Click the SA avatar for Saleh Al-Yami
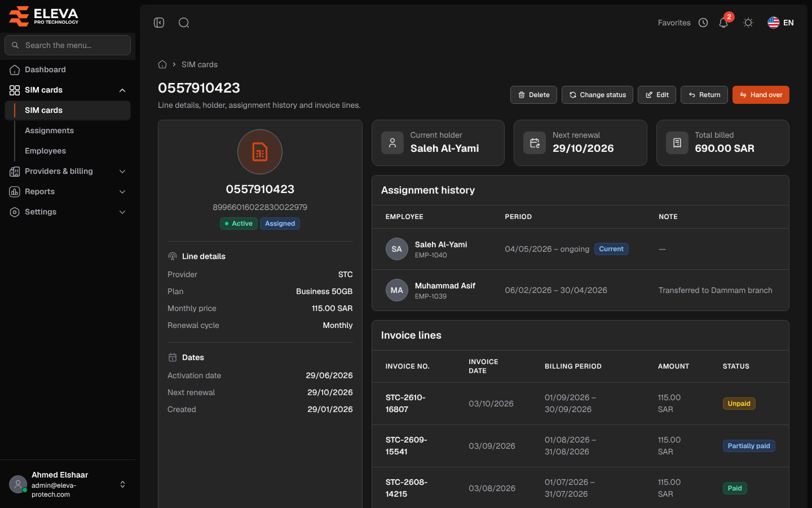 click(397, 249)
